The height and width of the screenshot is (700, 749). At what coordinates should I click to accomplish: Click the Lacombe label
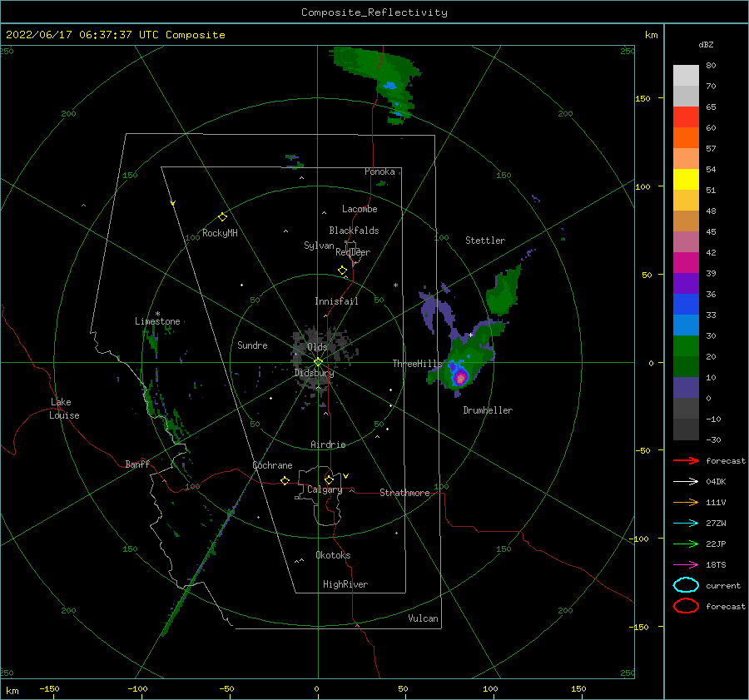point(360,209)
